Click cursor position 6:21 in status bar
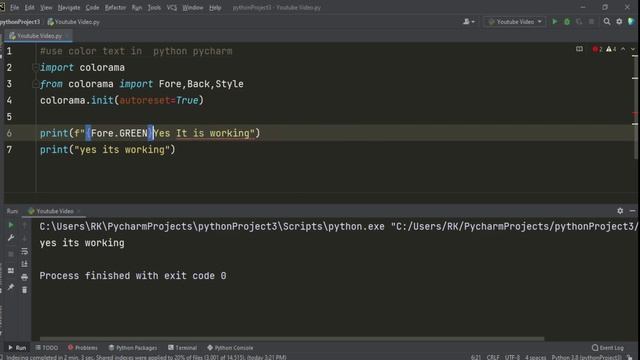640x360 pixels. 476,357
